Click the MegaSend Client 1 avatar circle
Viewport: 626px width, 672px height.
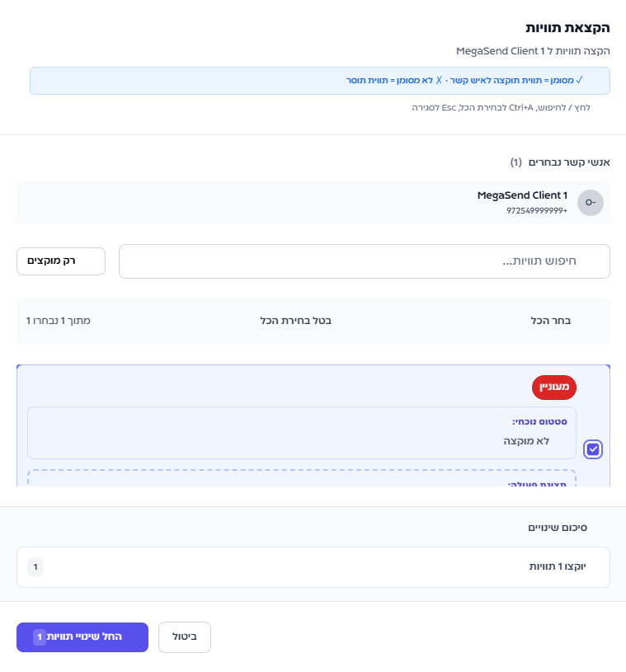pyautogui.click(x=590, y=203)
